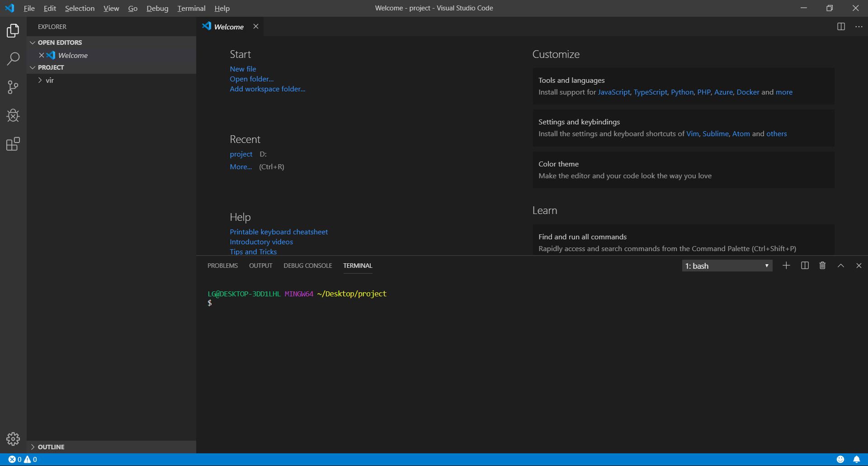Open Tips and Tricks link
The height and width of the screenshot is (466, 868).
click(x=253, y=252)
